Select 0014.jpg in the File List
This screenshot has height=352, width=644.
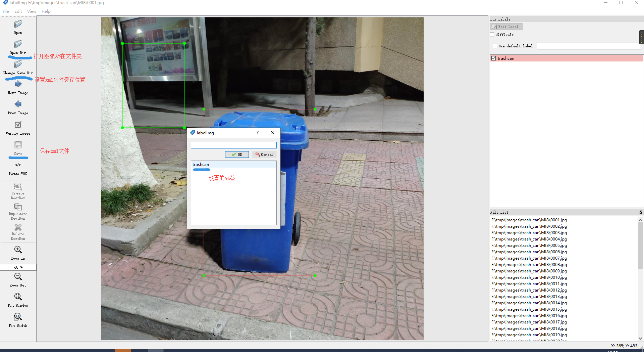(x=529, y=303)
